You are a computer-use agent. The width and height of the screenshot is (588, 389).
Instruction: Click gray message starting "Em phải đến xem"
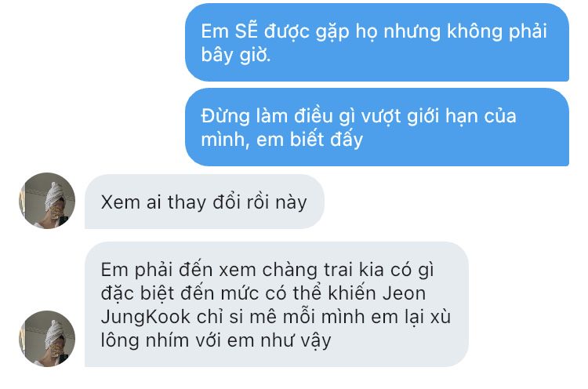(x=277, y=304)
